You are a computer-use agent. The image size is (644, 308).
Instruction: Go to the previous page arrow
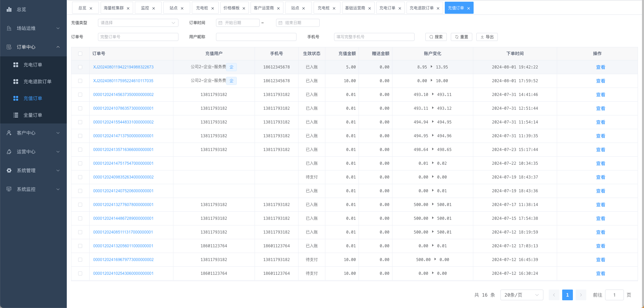(x=554, y=295)
